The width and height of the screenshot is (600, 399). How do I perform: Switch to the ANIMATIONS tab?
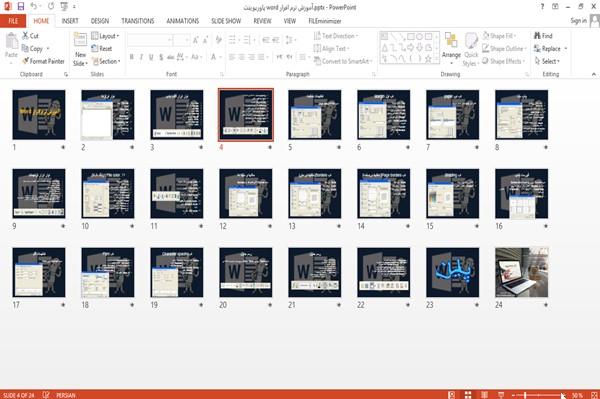(x=183, y=21)
